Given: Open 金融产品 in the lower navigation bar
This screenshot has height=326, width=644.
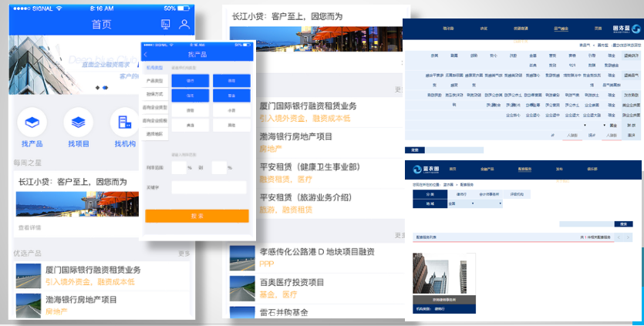Looking at the screenshot, I should tap(488, 168).
